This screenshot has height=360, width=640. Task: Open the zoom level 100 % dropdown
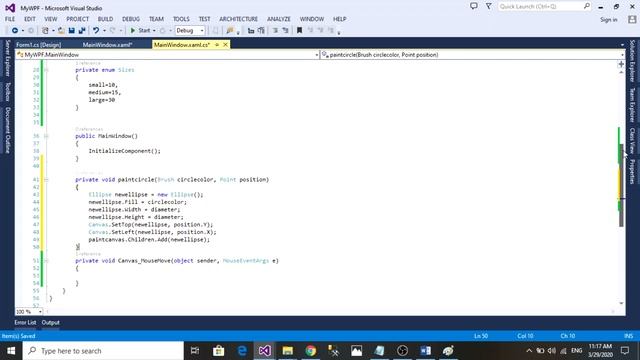coord(29,311)
